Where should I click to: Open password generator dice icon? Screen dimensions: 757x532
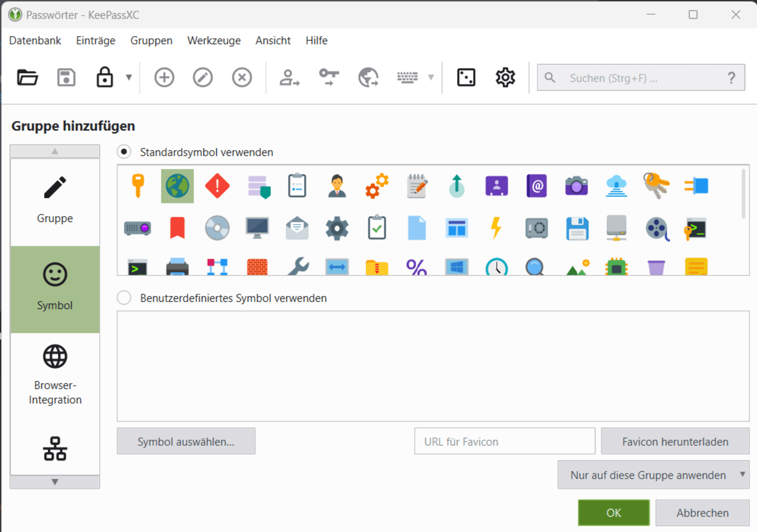466,78
